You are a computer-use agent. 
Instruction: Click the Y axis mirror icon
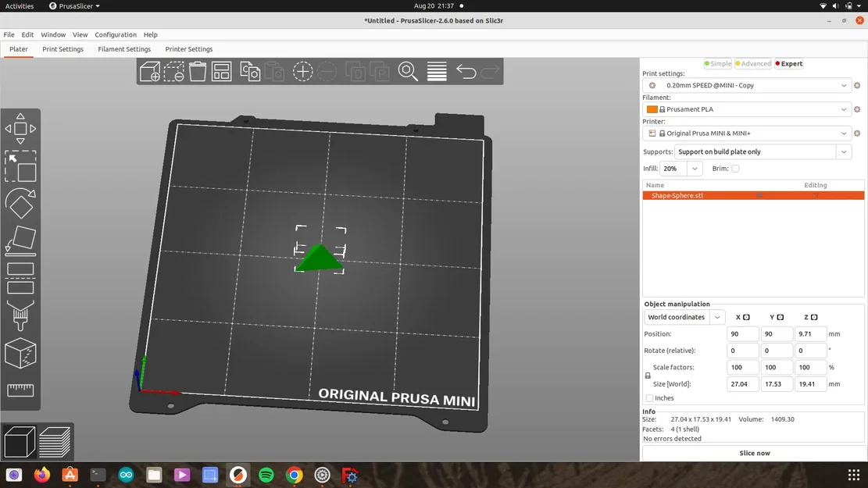pyautogui.click(x=780, y=318)
